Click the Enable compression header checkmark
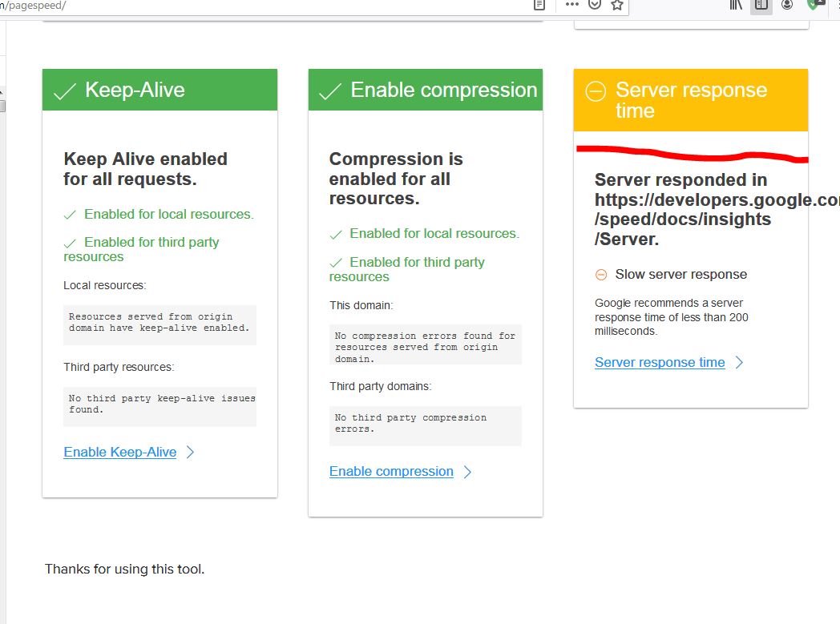840x624 pixels. coord(329,91)
